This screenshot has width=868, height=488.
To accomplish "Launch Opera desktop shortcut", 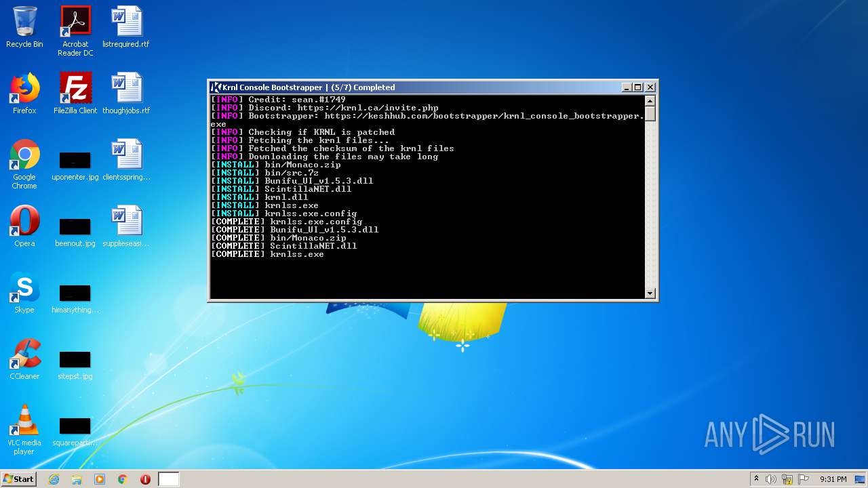I will pos(24,226).
